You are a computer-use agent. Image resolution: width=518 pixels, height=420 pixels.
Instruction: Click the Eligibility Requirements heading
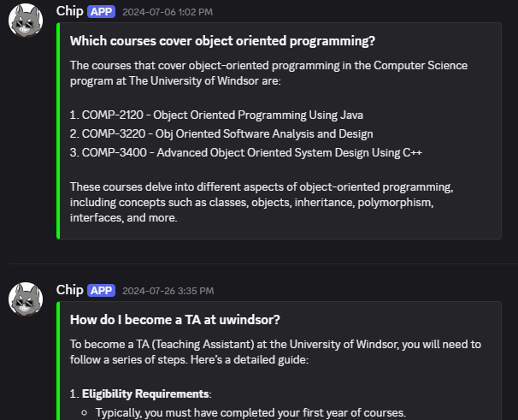[x=145, y=394]
